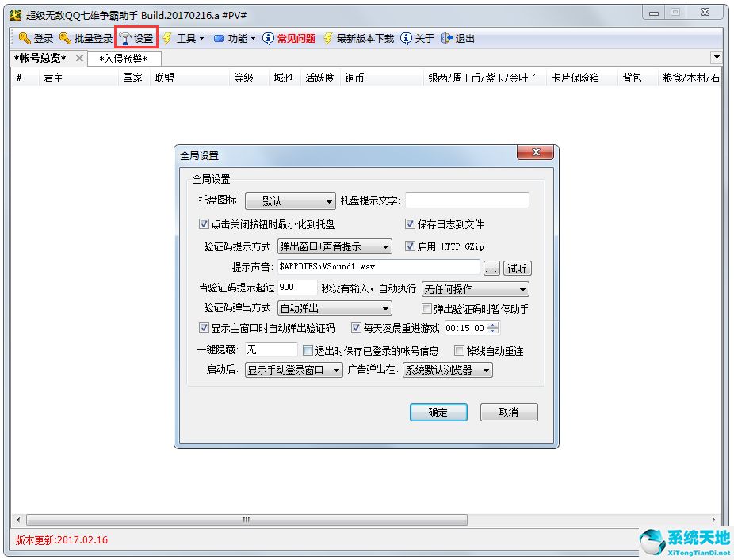Click the 确定 button

[x=438, y=412]
